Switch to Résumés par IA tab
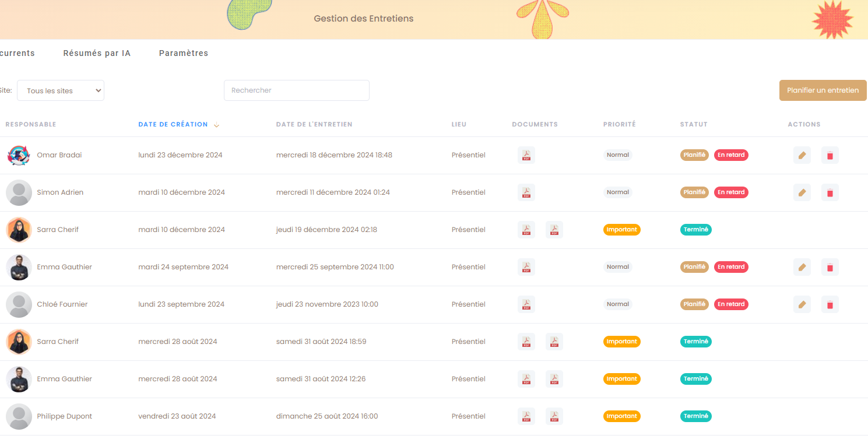Viewport: 868px width, 439px height. coord(97,53)
